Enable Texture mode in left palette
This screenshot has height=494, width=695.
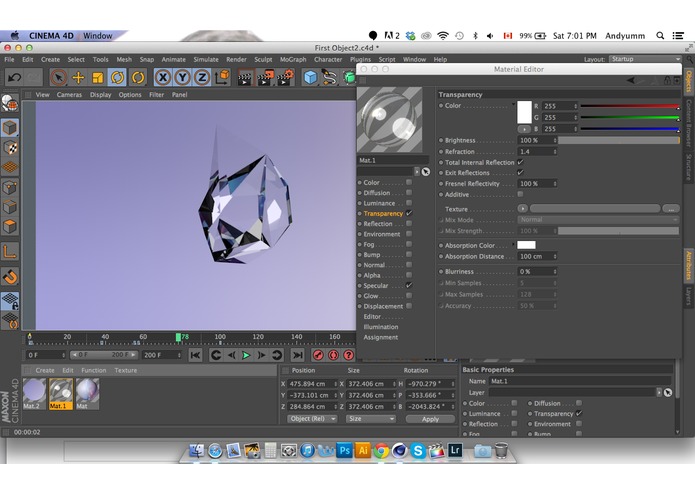coord(10,148)
